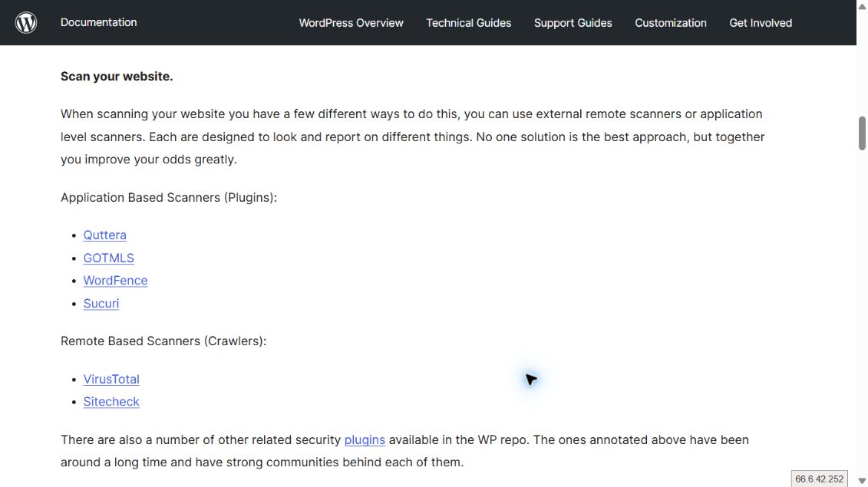Open the WordPress Overview menu
Screen dimensions: 868x487
pos(351,23)
